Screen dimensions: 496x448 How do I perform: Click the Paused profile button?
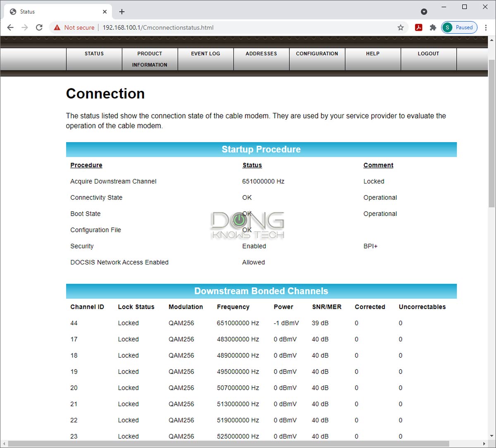[459, 28]
